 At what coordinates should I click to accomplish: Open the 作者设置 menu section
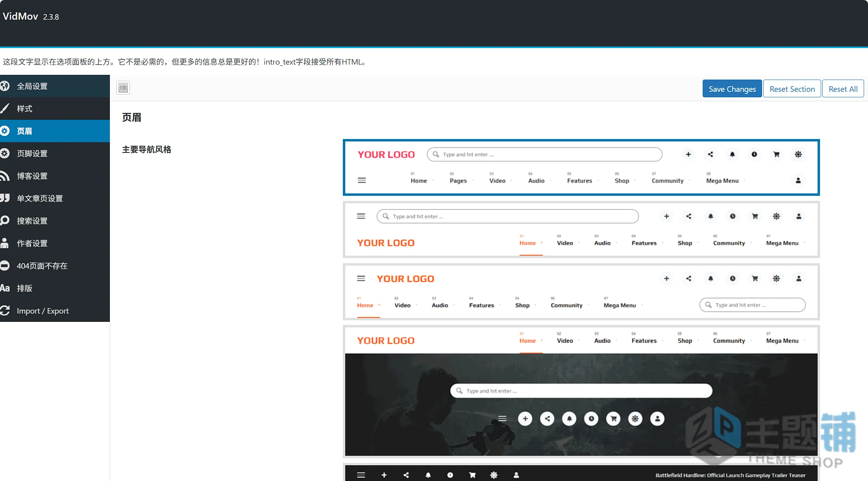point(55,243)
